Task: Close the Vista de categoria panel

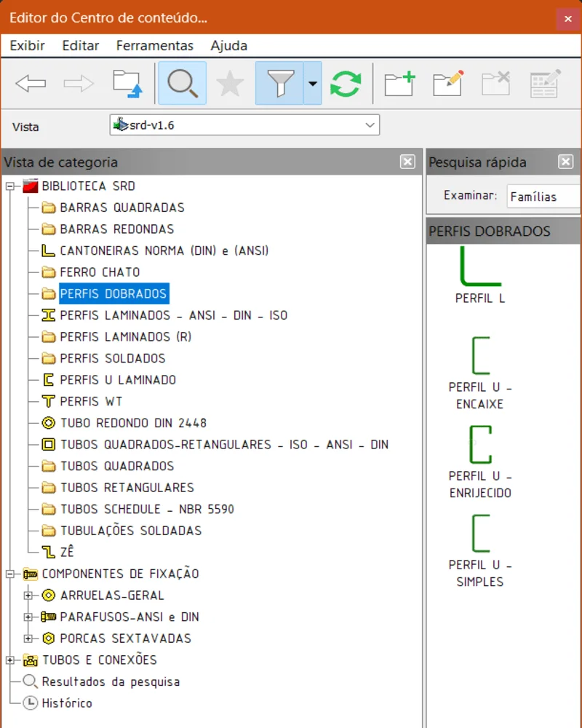Action: click(x=407, y=162)
